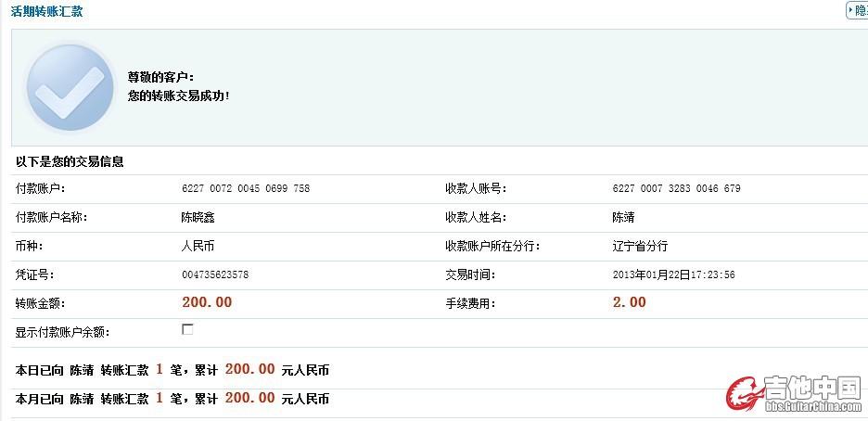Select payee account number 6227 0007 3283 0046 679
This screenshot has height=421, width=868.
676,189
